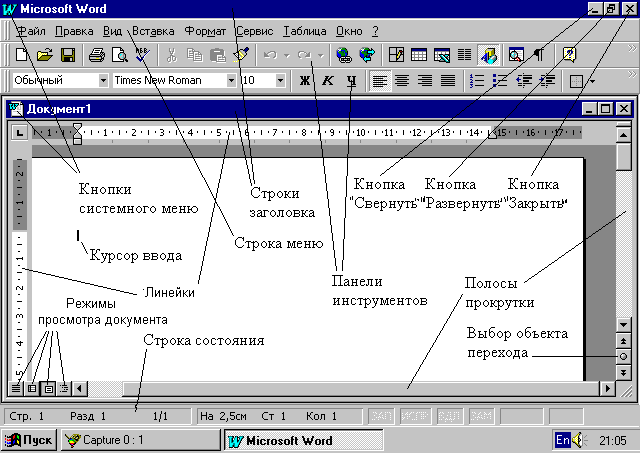The height and width of the screenshot is (453, 640).
Task: Insert a table using the grid icon
Action: pos(419,54)
